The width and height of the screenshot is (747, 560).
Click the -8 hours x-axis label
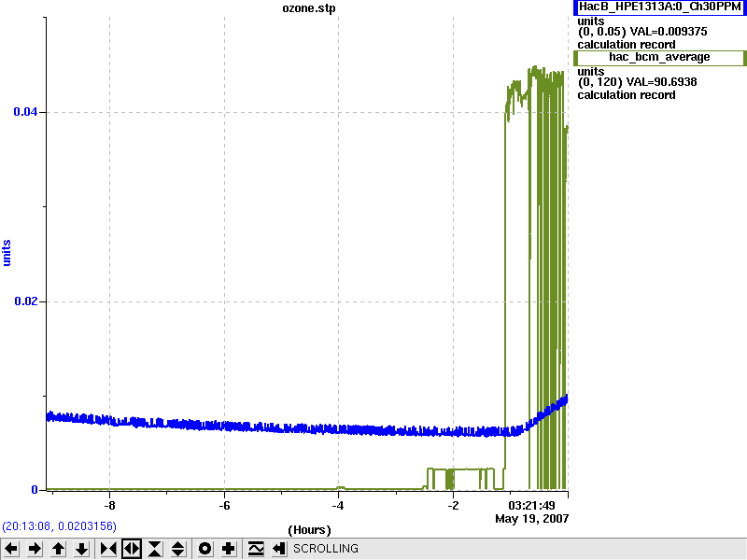click(109, 505)
